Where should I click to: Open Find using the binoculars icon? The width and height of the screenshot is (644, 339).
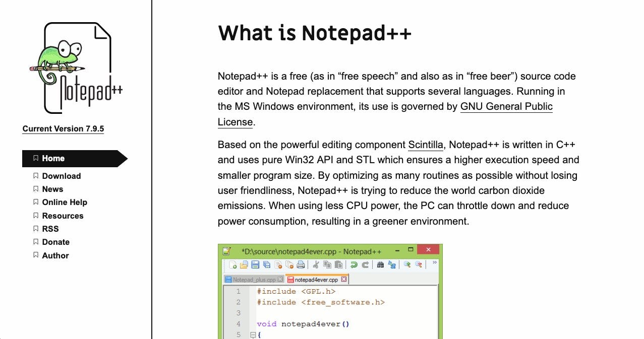coord(381,265)
